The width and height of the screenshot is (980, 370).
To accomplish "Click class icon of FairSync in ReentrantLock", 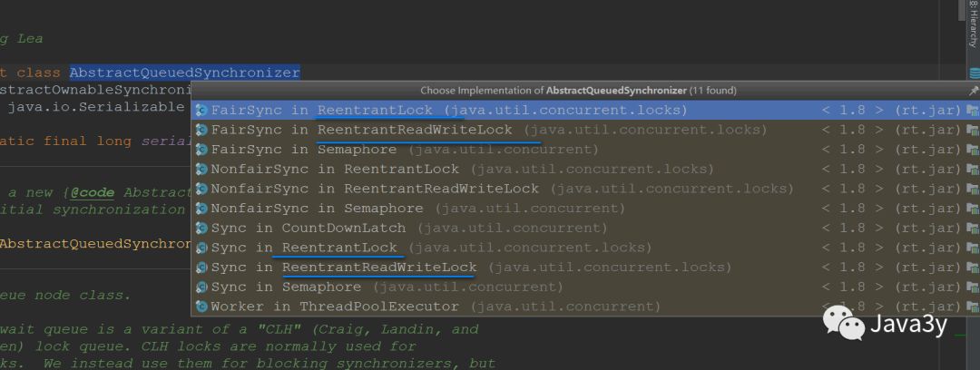I will pyautogui.click(x=201, y=111).
